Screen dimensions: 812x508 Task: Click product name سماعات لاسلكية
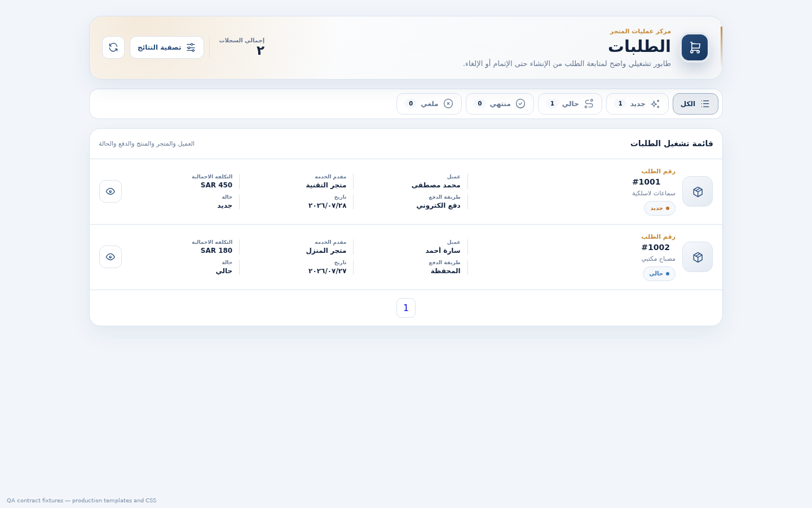[654, 194]
